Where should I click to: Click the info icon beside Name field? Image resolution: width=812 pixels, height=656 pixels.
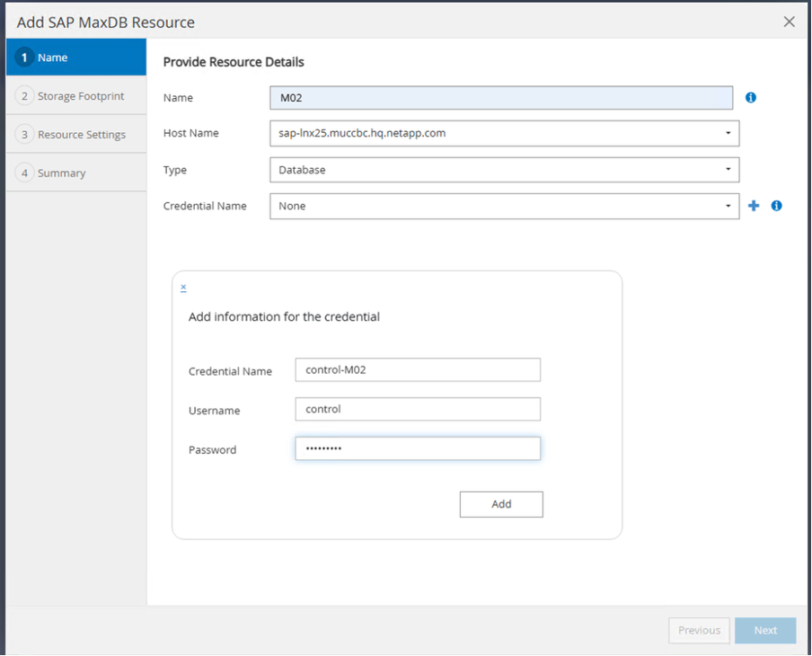[751, 97]
